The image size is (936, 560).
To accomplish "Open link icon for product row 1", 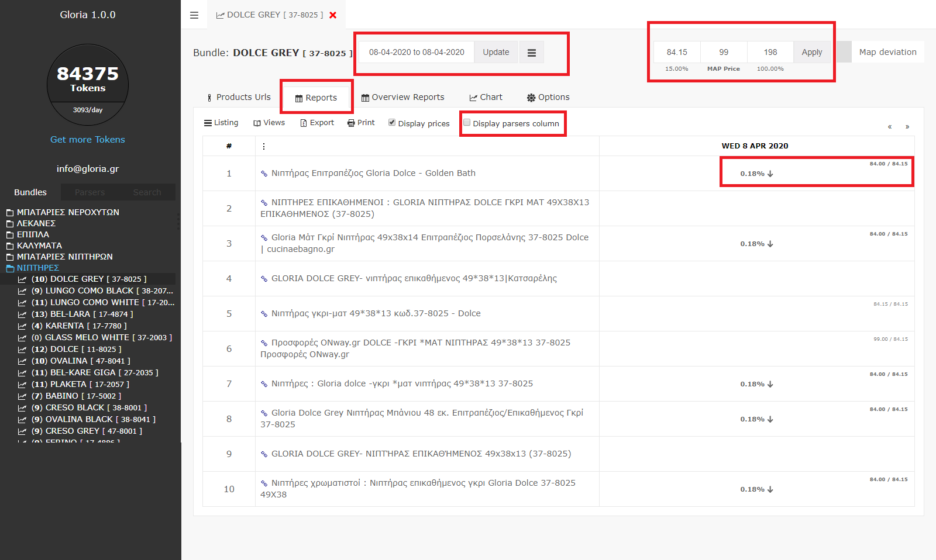I will [x=264, y=174].
